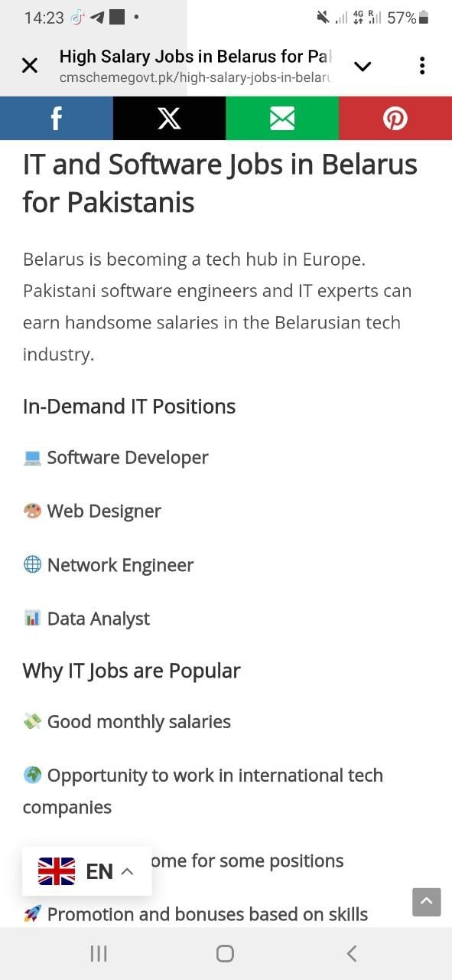This screenshot has height=980, width=452.
Task: Share page via Facebook icon
Action: tap(57, 118)
